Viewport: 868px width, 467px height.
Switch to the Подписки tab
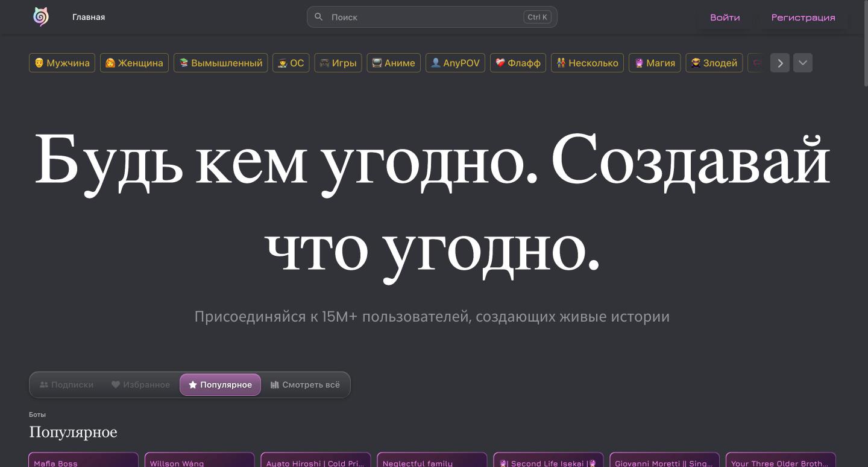66,384
